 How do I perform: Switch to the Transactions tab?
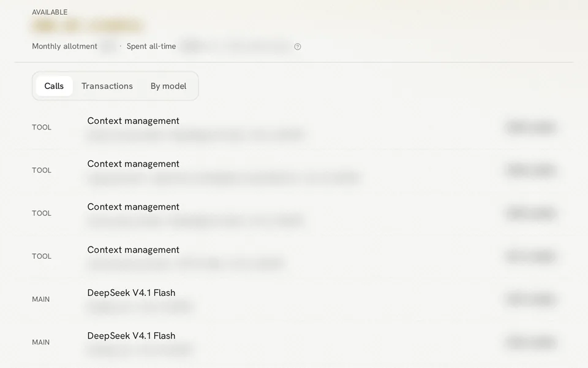tap(107, 86)
